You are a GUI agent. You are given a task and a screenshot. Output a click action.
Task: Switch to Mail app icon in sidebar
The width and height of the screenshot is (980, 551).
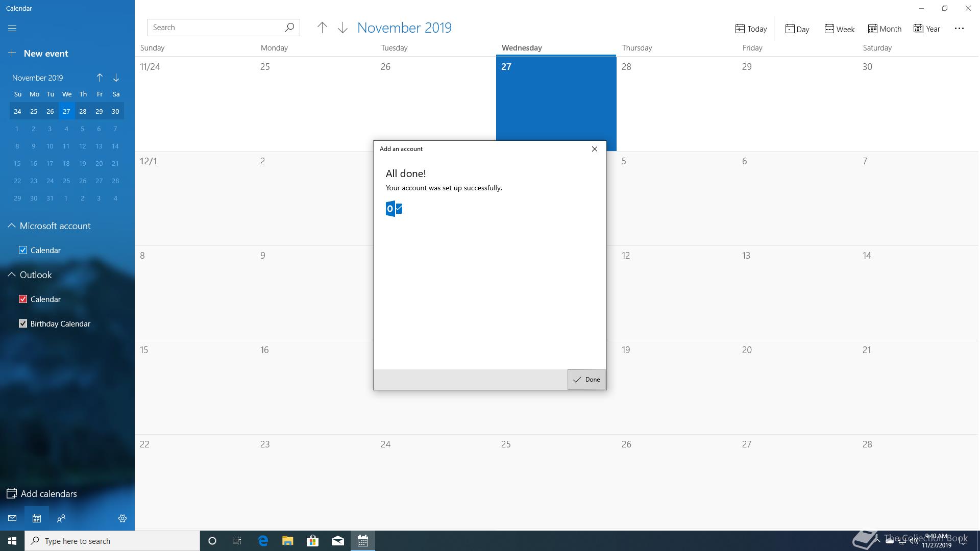pos(12,518)
